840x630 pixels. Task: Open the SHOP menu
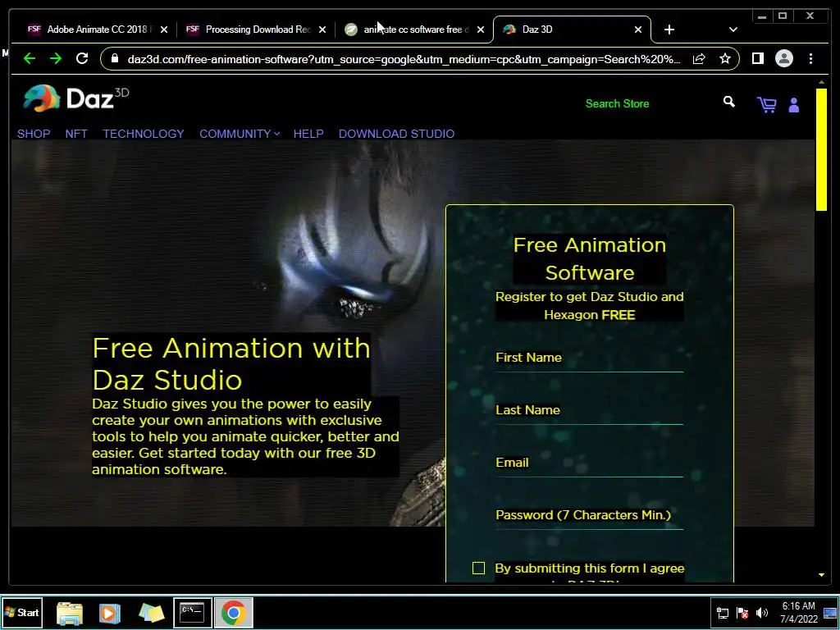click(x=34, y=134)
